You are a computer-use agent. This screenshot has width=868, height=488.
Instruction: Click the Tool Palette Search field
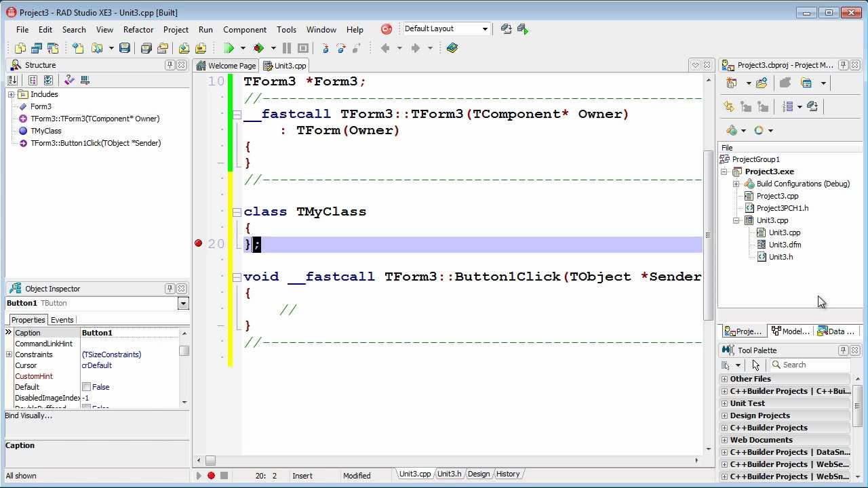(x=810, y=365)
